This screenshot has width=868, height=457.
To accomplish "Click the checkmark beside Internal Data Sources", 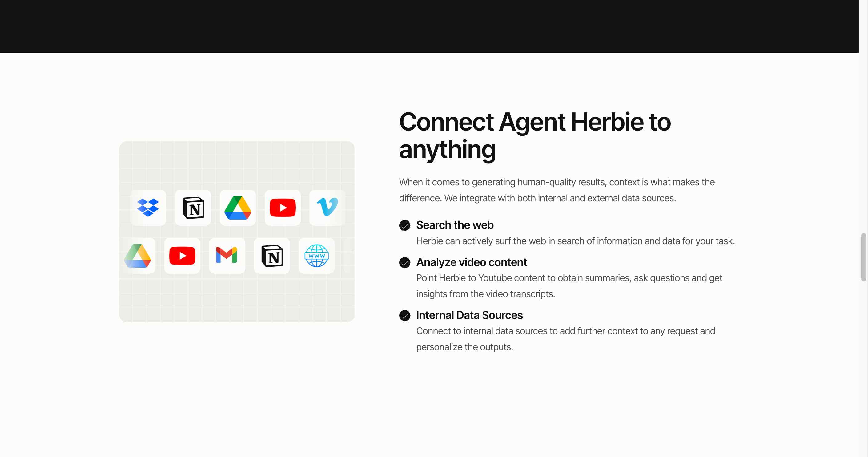I will click(x=405, y=315).
